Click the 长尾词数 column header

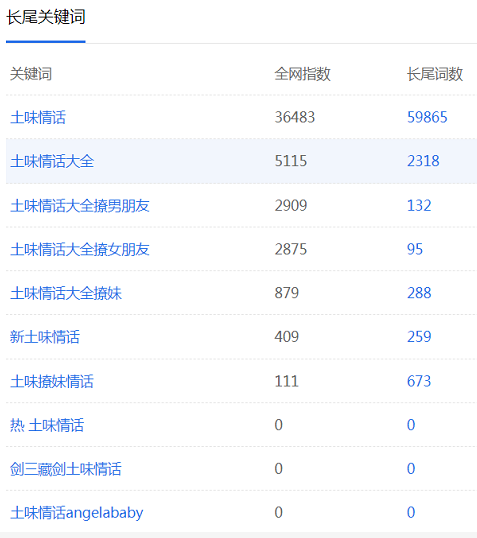click(x=435, y=74)
